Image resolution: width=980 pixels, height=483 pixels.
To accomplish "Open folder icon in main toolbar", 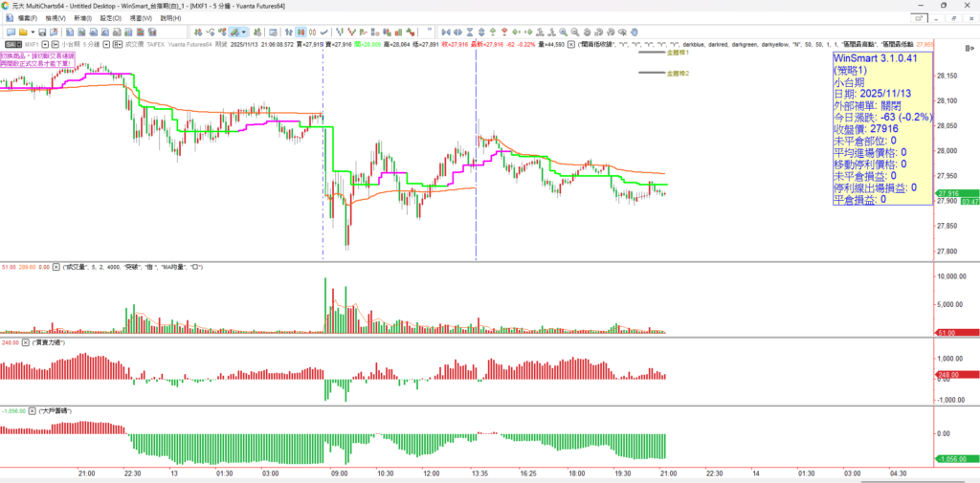I will pos(21,32).
